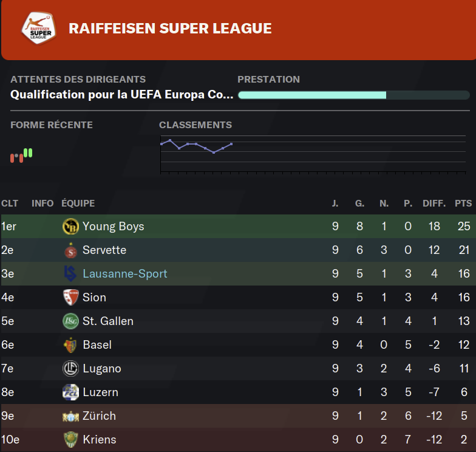
Task: Open the Young Boys team name
Action: click(x=113, y=227)
